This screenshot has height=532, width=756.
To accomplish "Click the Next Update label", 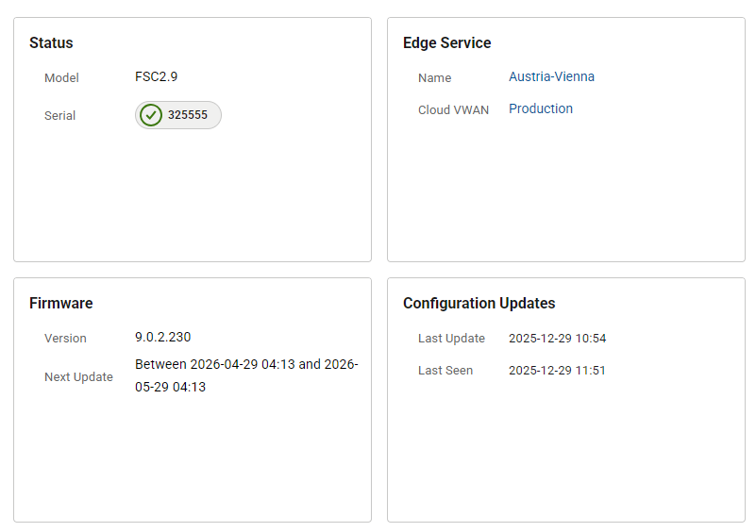I will point(78,377).
